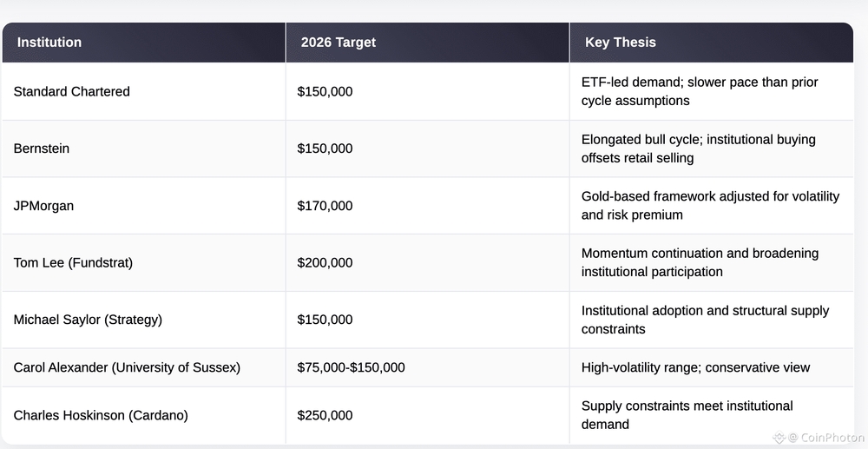Select the High-volatility range thesis text
The image size is (868, 449).
coord(695,367)
